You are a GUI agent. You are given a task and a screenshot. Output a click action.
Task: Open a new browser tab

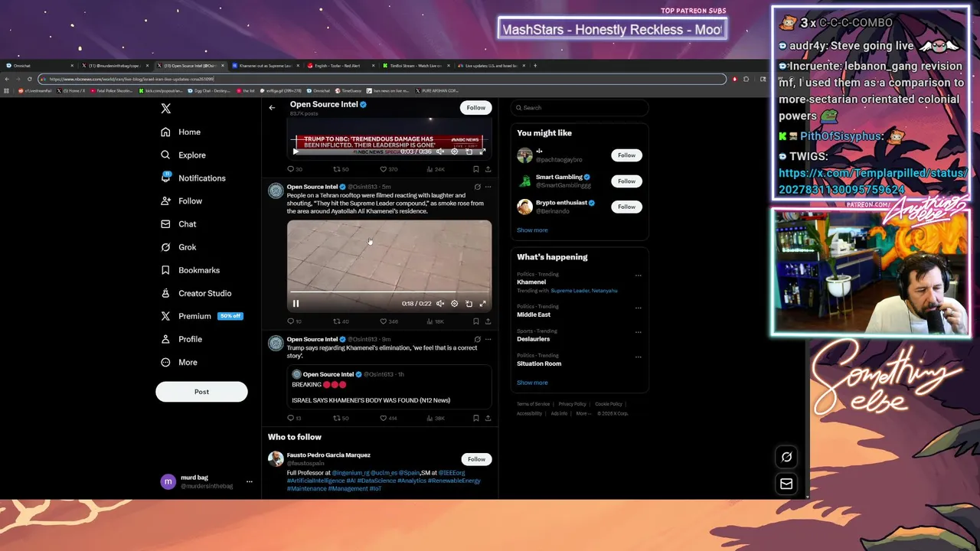point(535,66)
